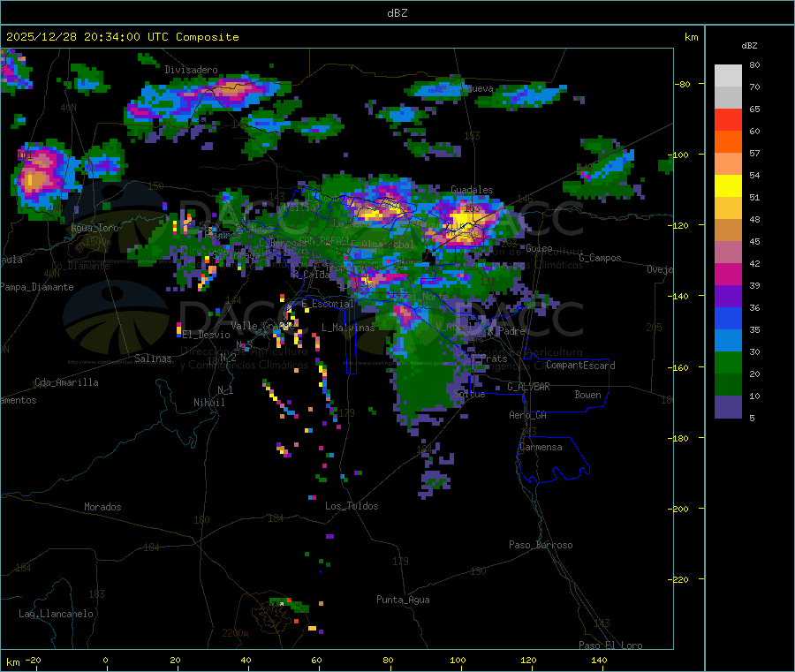This screenshot has width=795, height=672.
Task: Select the -200 vertical axis tick label
Action: [x=680, y=509]
